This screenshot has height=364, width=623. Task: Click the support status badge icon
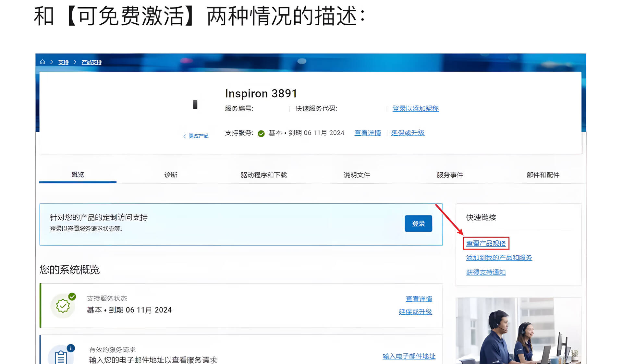tap(63, 305)
